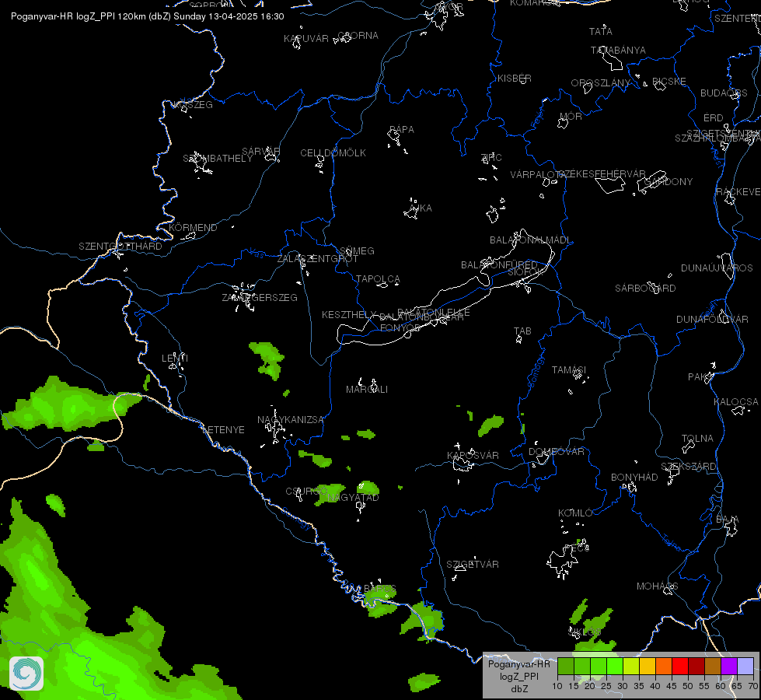The height and width of the screenshot is (700, 761).
Task: Click the NAGYATÁD town label
Action: 353,498
